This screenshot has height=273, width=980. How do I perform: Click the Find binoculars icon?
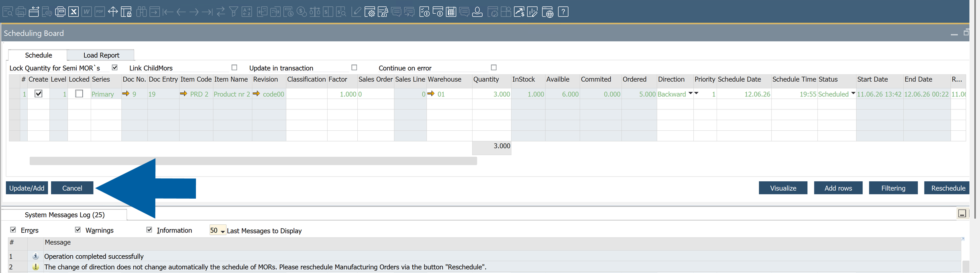pyautogui.click(x=141, y=12)
